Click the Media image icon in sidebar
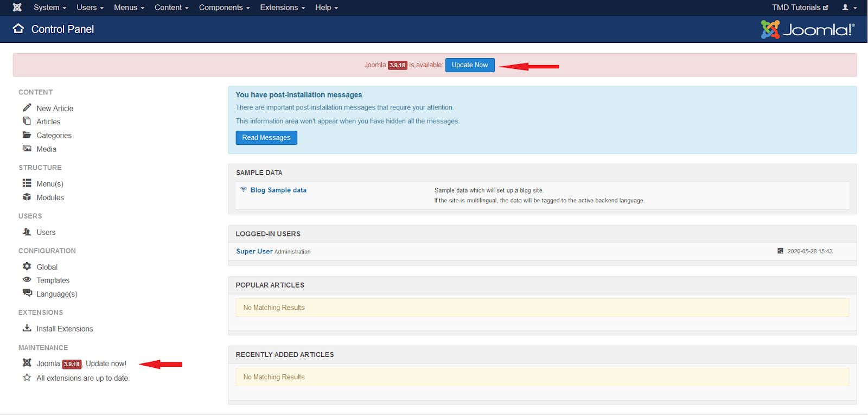Image resolution: width=868 pixels, height=415 pixels. click(x=27, y=149)
